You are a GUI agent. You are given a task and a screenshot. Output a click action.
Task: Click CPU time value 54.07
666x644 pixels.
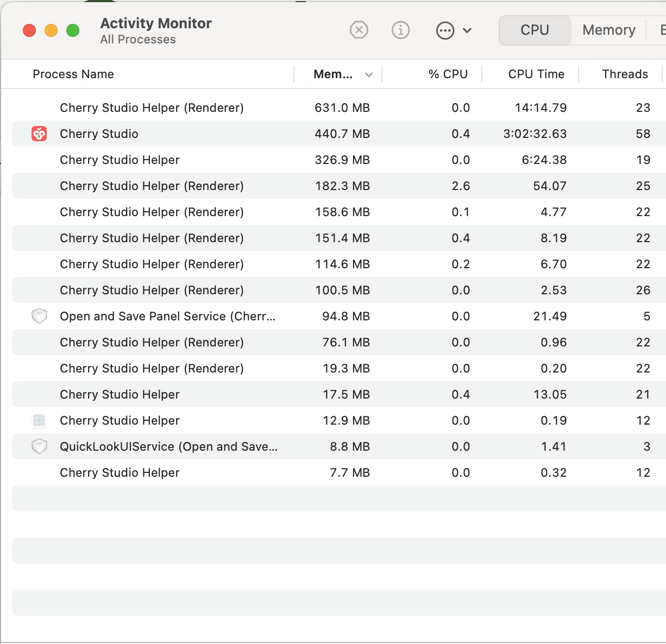(x=550, y=186)
